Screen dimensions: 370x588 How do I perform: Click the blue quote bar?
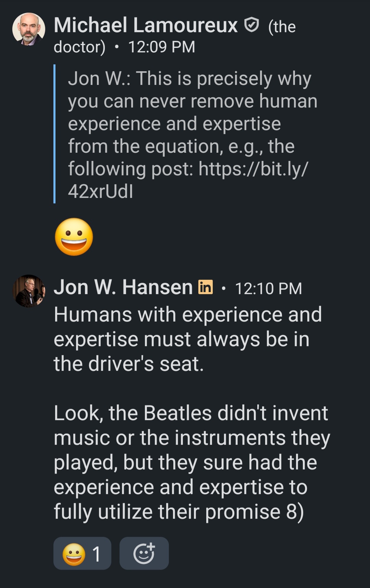click(54, 134)
